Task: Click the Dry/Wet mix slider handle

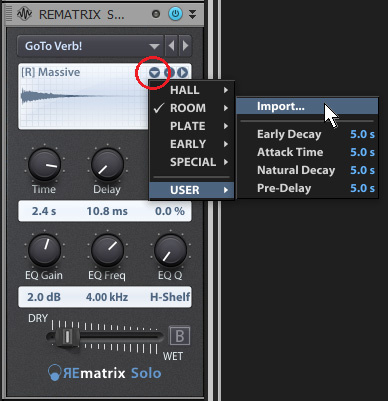Action: click(67, 337)
